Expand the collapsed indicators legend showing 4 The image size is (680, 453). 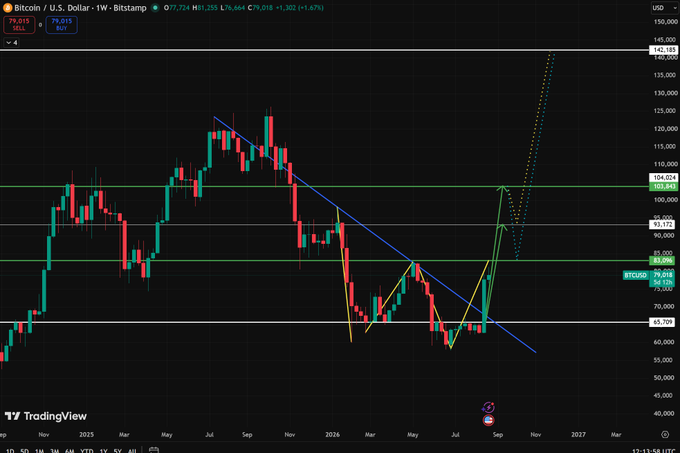point(12,42)
